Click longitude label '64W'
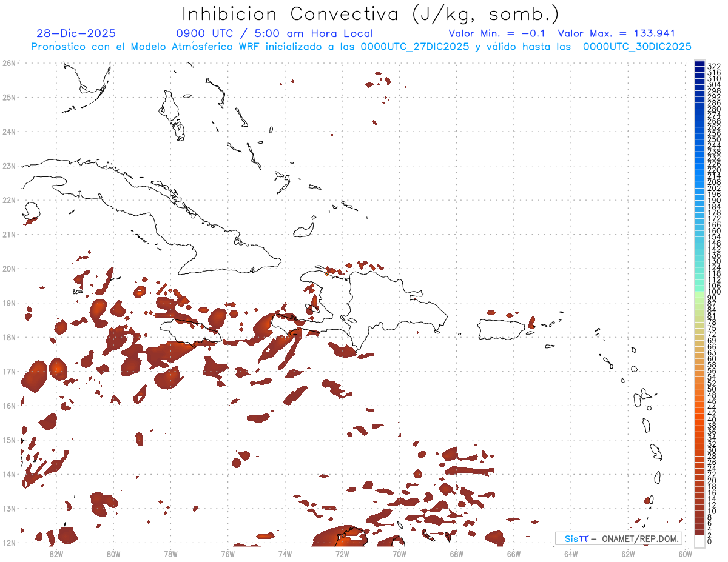 (571, 553)
